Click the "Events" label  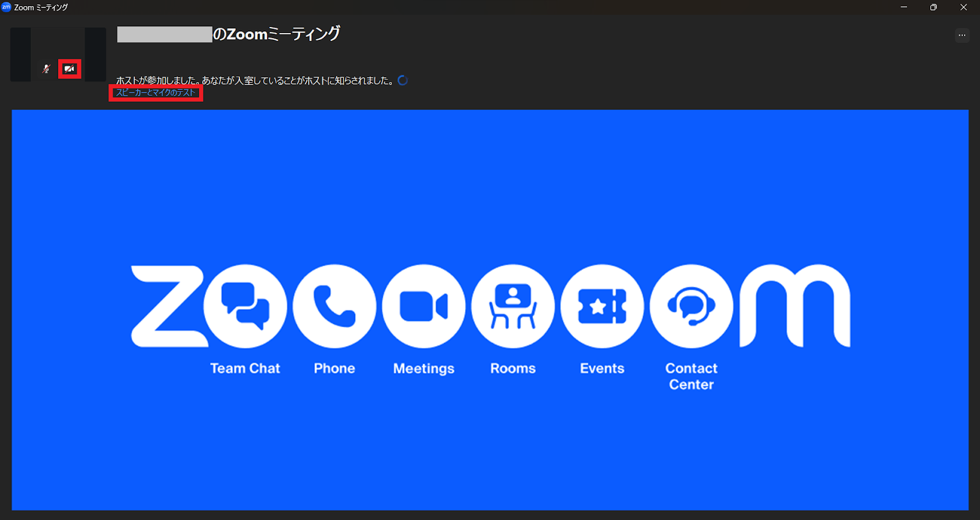click(x=602, y=368)
